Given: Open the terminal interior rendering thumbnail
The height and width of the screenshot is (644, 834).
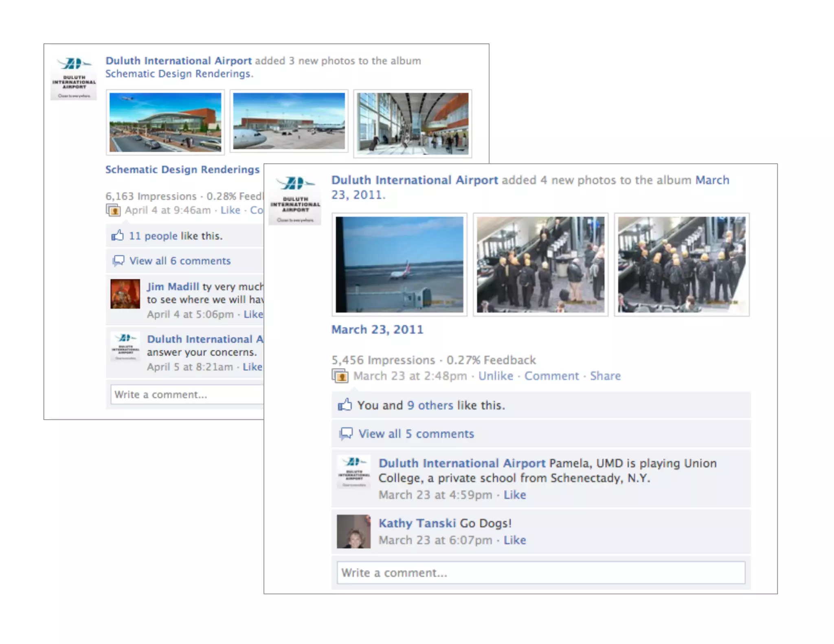Looking at the screenshot, I should pyautogui.click(x=413, y=123).
